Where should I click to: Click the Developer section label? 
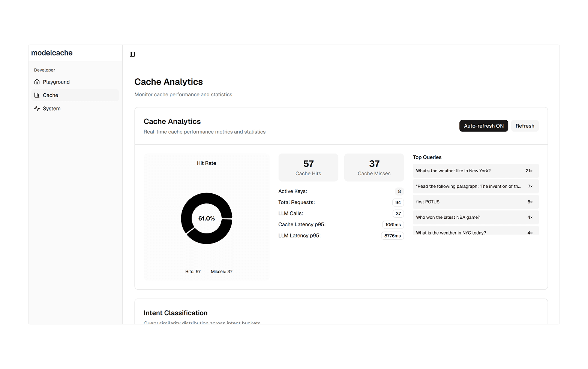coord(45,70)
